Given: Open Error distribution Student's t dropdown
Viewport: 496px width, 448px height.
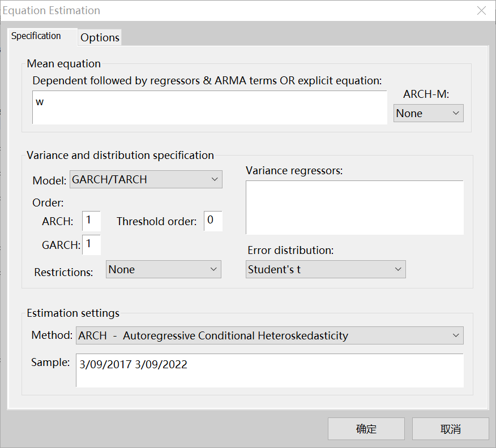Looking at the screenshot, I should click(x=326, y=269).
